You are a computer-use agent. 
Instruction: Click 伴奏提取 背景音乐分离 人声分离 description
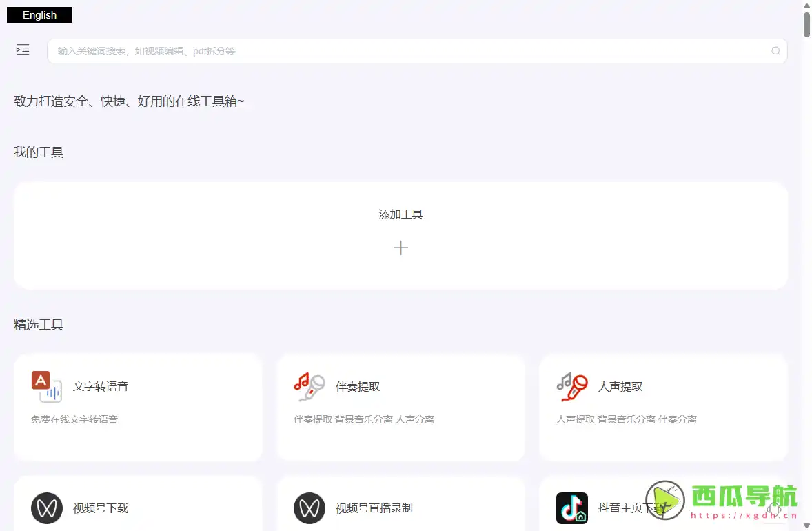click(x=363, y=419)
